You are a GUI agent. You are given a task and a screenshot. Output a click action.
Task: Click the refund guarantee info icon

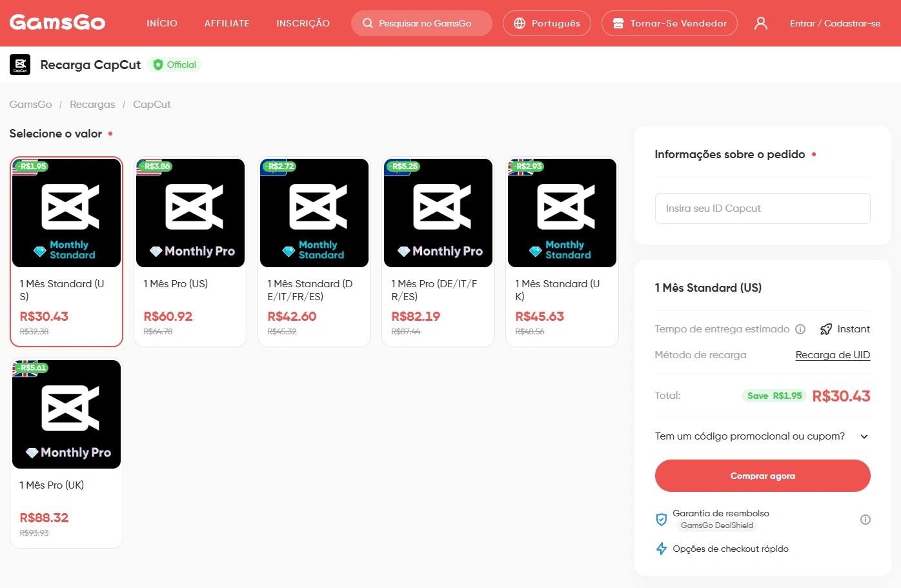click(x=866, y=520)
